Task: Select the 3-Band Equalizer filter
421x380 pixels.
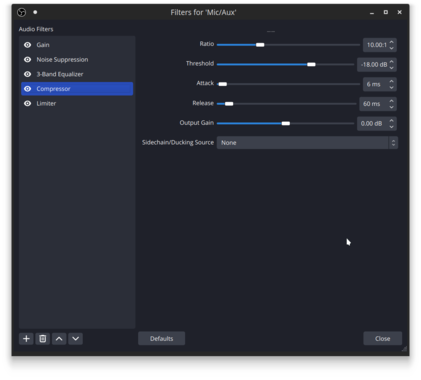Action: [77, 74]
